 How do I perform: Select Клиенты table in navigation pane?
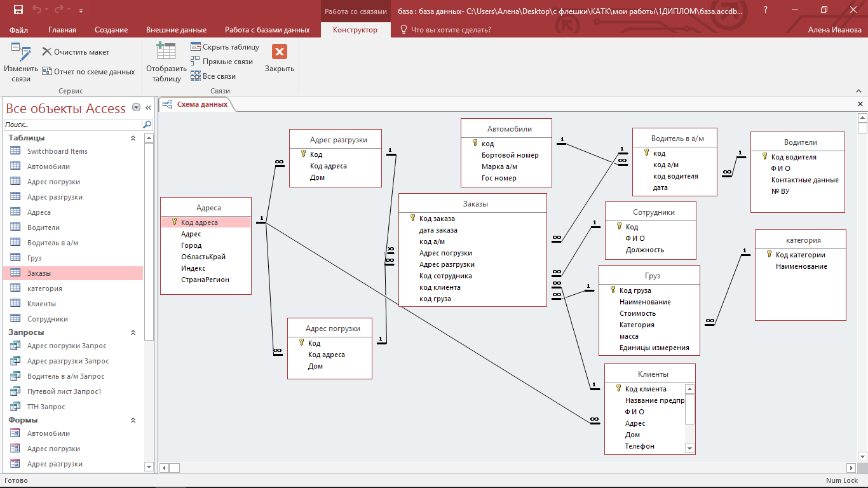[x=73, y=304]
